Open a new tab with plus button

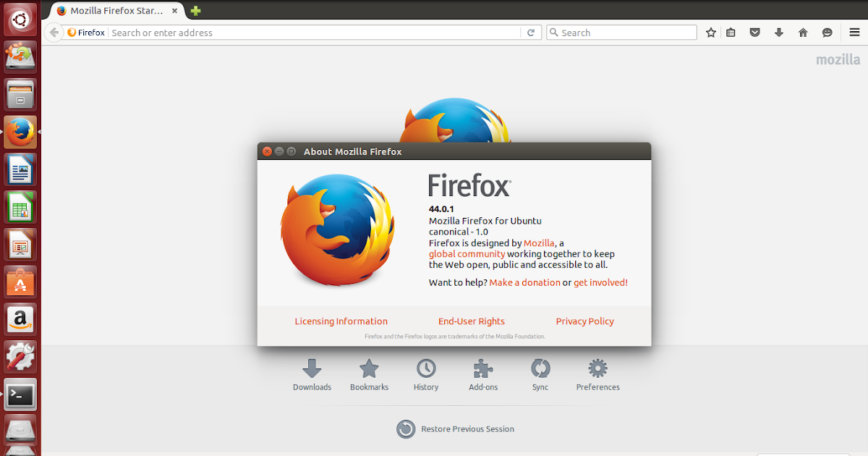(x=195, y=11)
